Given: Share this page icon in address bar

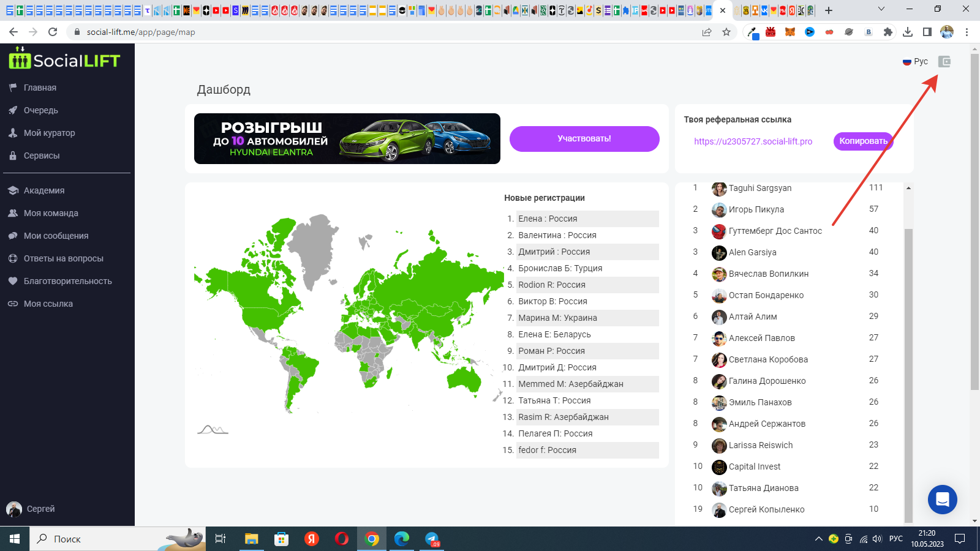Looking at the screenshot, I should coord(707,32).
